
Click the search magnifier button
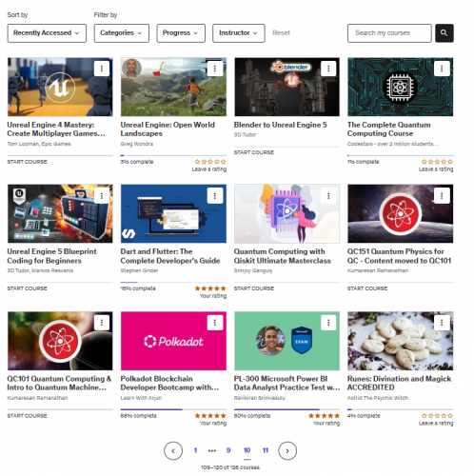(444, 33)
